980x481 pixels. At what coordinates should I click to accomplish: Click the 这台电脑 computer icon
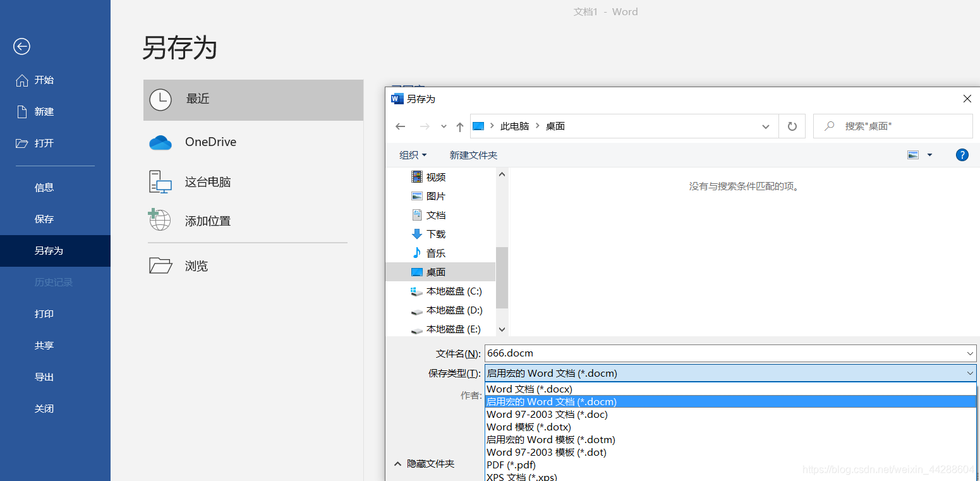point(160,182)
